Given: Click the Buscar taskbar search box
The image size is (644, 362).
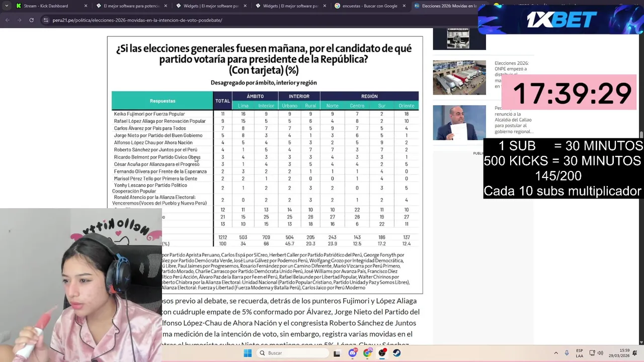Looking at the screenshot, I should [292, 353].
